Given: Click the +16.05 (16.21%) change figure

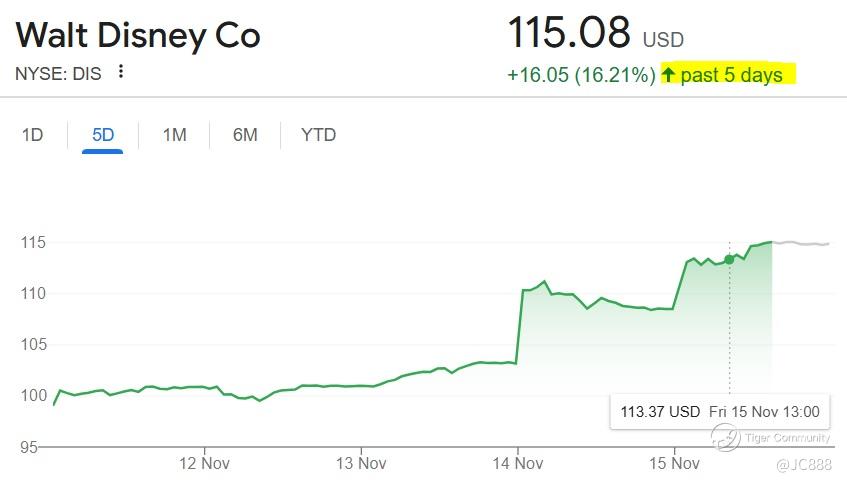Looking at the screenshot, I should pyautogui.click(x=581, y=75).
